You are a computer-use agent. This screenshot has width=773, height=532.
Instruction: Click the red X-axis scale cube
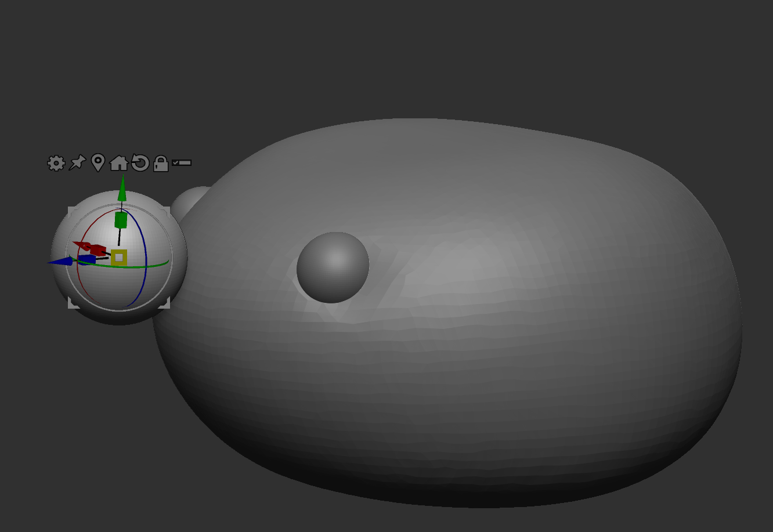pyautogui.click(x=99, y=251)
